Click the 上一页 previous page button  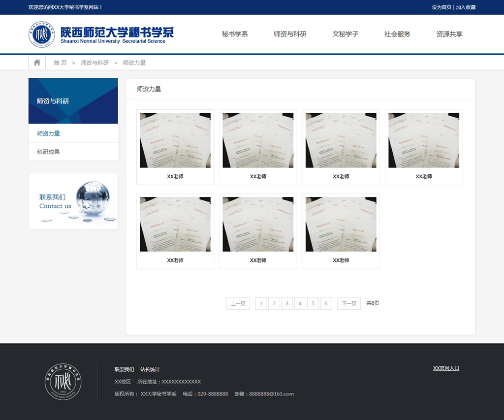(x=238, y=303)
